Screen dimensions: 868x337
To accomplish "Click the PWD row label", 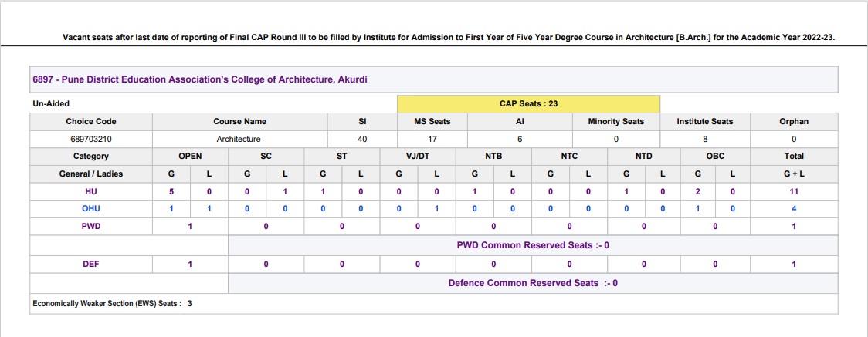I will coord(91,227).
